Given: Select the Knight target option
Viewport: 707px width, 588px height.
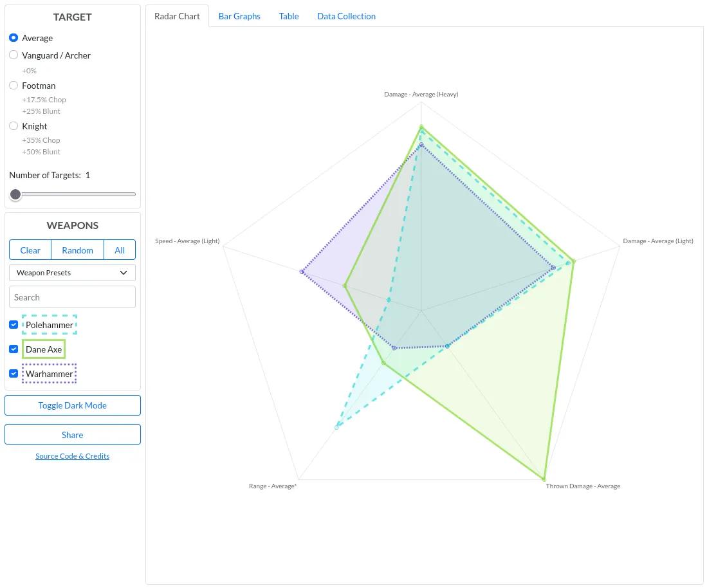Looking at the screenshot, I should (14, 126).
